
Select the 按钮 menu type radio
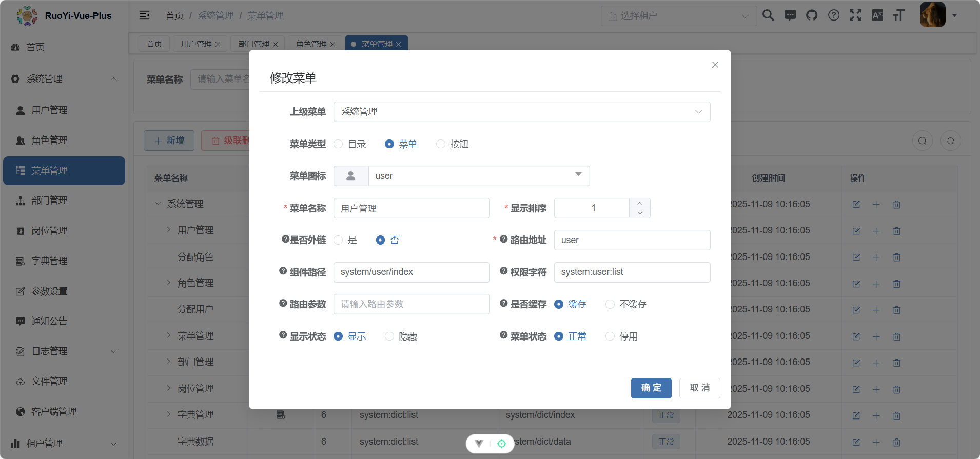pyautogui.click(x=441, y=144)
